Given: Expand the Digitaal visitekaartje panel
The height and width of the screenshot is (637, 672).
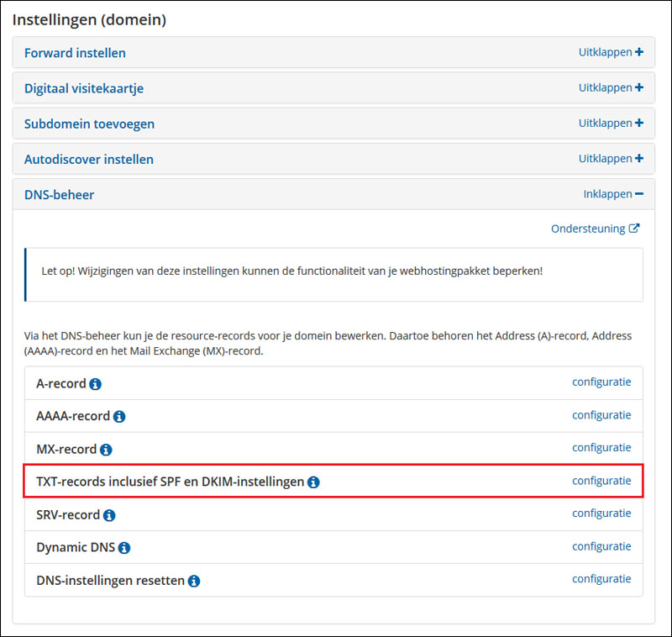Looking at the screenshot, I should tap(611, 87).
